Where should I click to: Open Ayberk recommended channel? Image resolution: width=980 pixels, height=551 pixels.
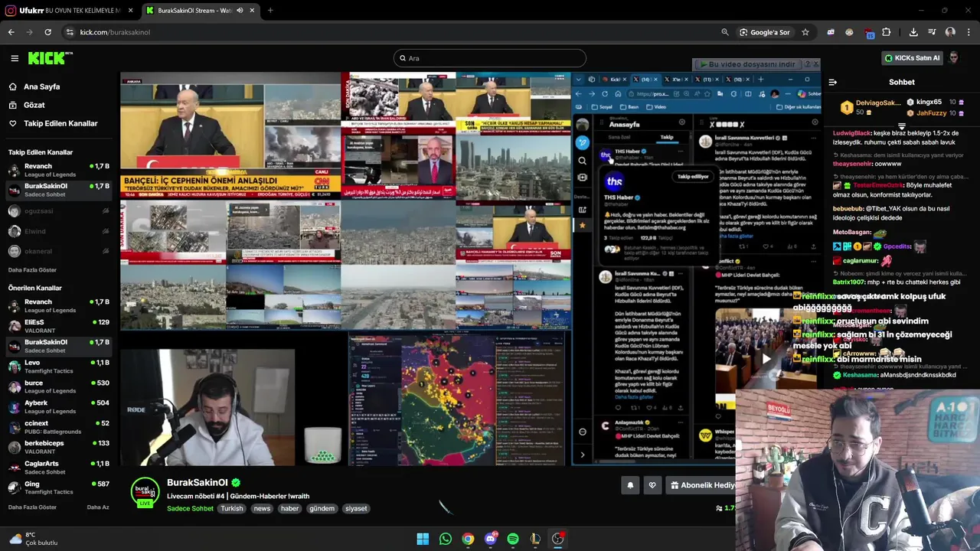[x=59, y=406]
